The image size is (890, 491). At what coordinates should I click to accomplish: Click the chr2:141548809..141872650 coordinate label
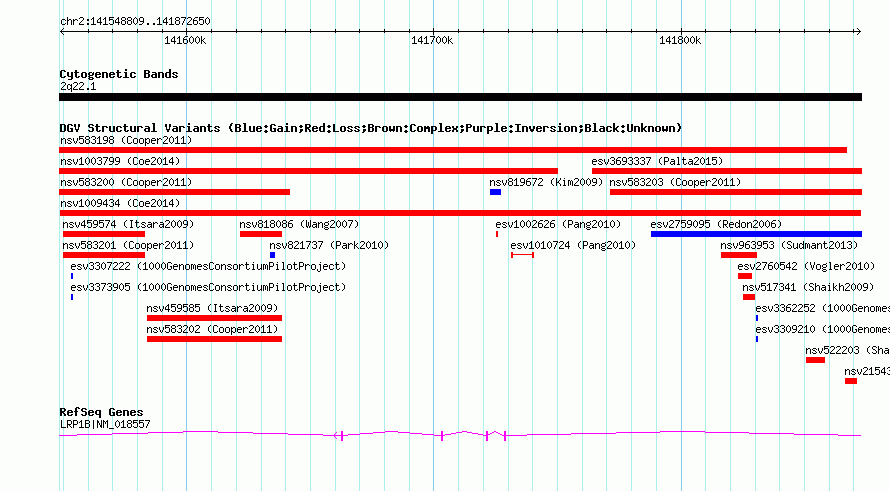(x=135, y=21)
